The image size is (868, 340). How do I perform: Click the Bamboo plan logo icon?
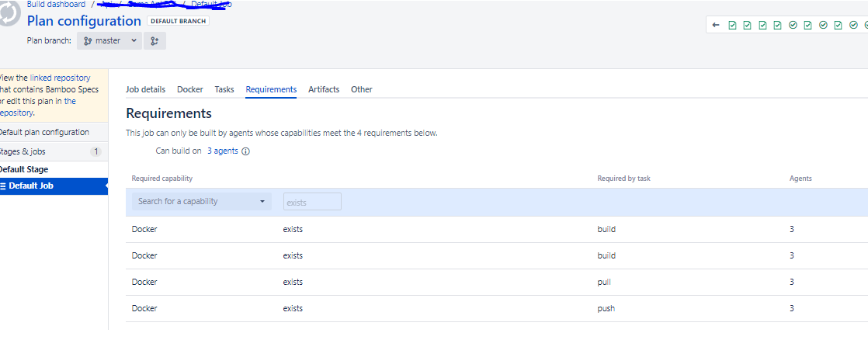pyautogui.click(x=9, y=14)
